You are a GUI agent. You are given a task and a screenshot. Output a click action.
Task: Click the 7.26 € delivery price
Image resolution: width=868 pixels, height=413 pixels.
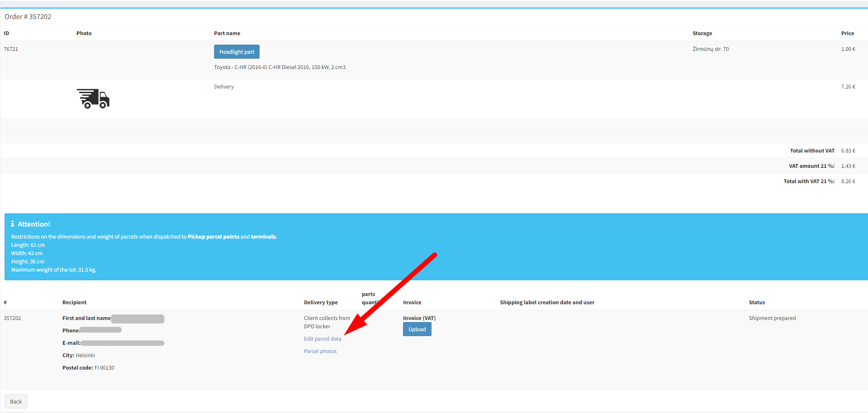click(x=848, y=86)
